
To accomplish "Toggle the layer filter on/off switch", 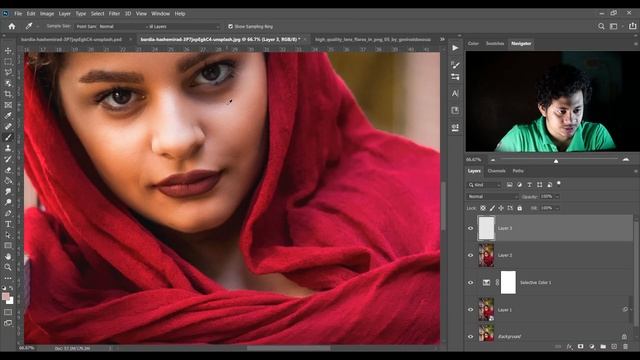I will tap(559, 184).
